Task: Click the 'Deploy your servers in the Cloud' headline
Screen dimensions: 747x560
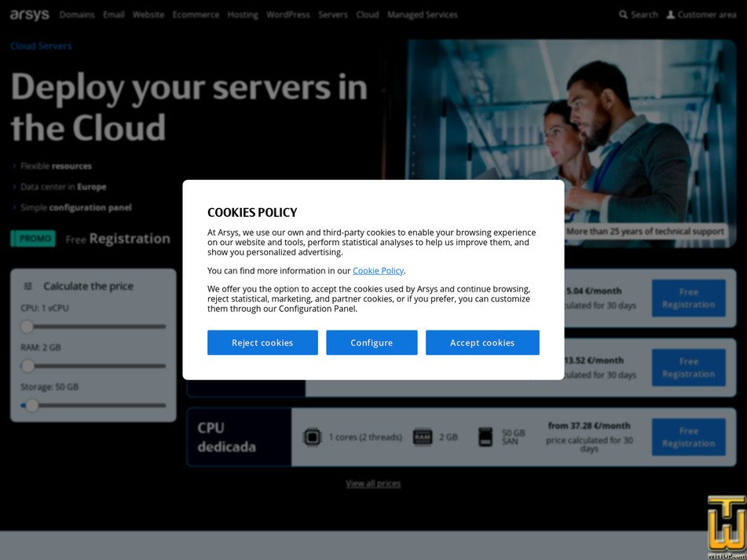Action: click(189, 108)
